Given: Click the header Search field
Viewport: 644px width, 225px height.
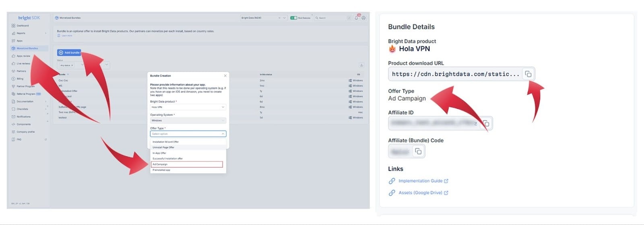Looking at the screenshot, I should click(333, 18).
